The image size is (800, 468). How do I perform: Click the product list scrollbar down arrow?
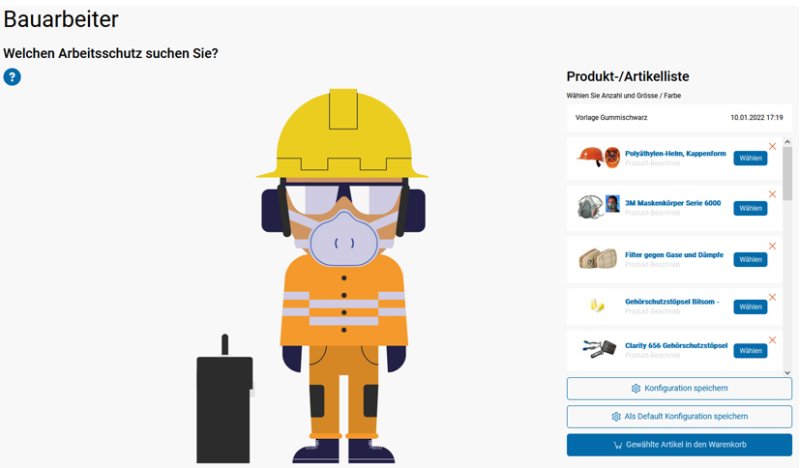pyautogui.click(x=787, y=373)
